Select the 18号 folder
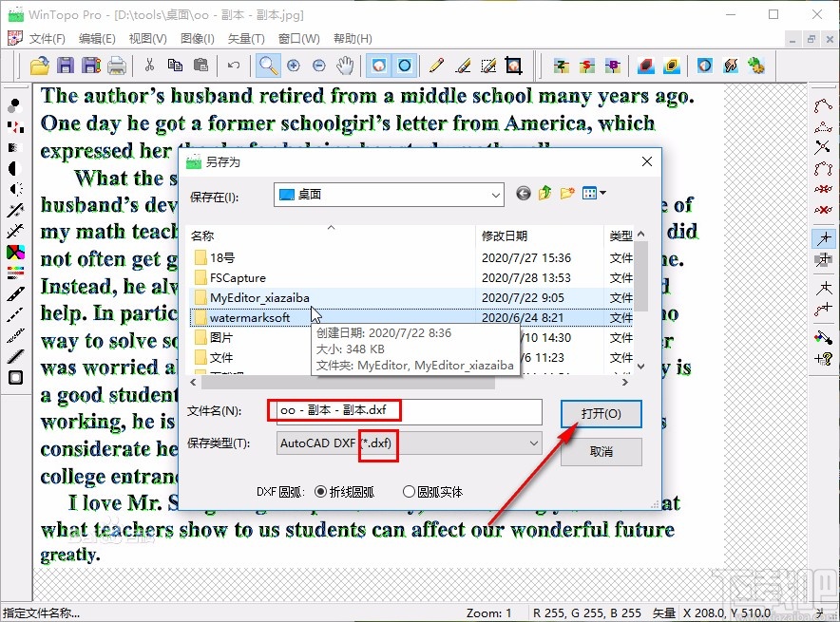The width and height of the screenshot is (840, 622). tap(215, 258)
